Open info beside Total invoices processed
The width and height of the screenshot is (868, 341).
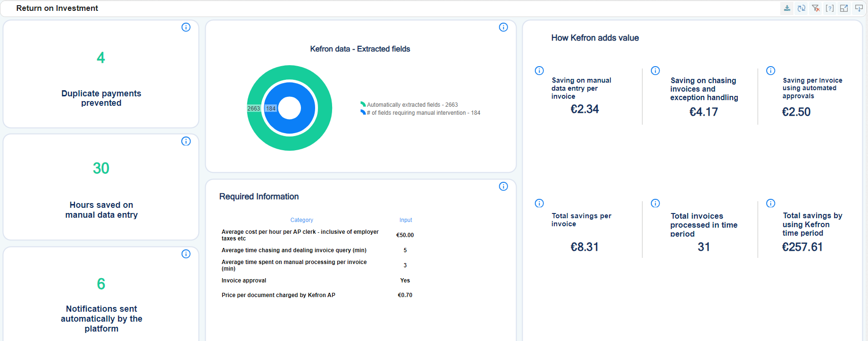click(x=655, y=204)
